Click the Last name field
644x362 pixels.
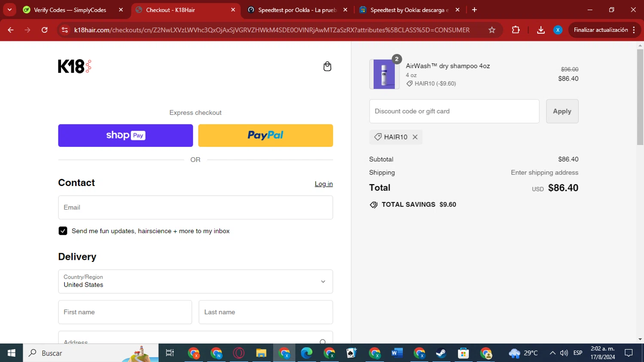tap(266, 312)
